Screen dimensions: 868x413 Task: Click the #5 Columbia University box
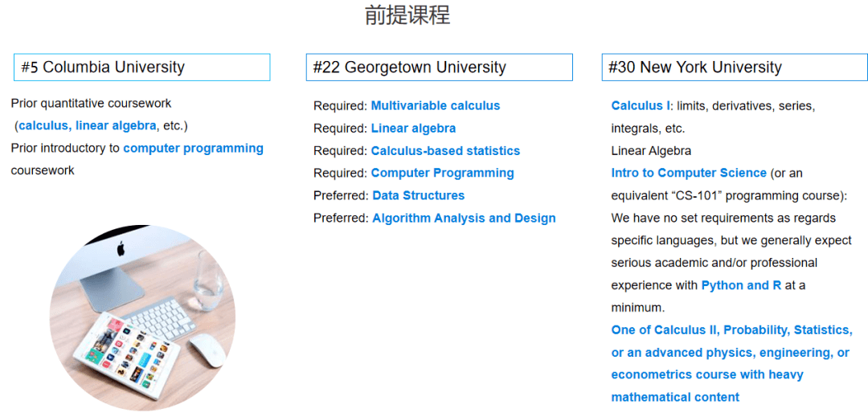point(142,67)
